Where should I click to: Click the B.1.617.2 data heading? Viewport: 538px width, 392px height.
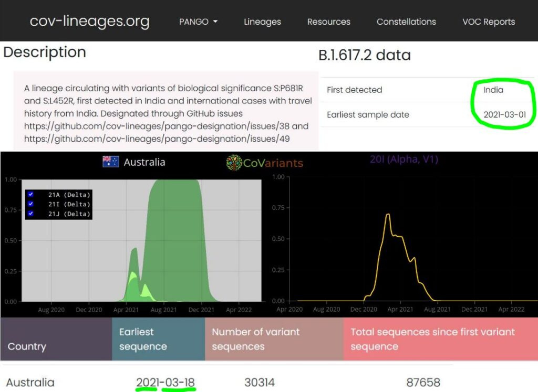point(365,55)
